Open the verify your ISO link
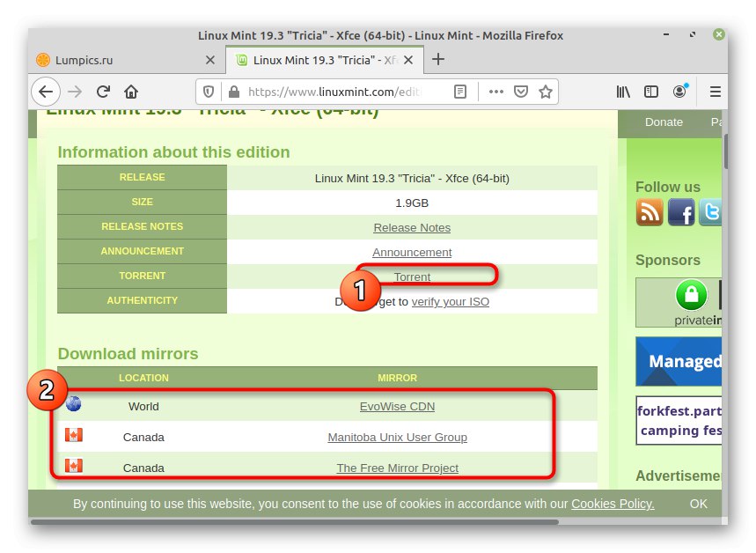756x553 pixels. tap(450, 301)
